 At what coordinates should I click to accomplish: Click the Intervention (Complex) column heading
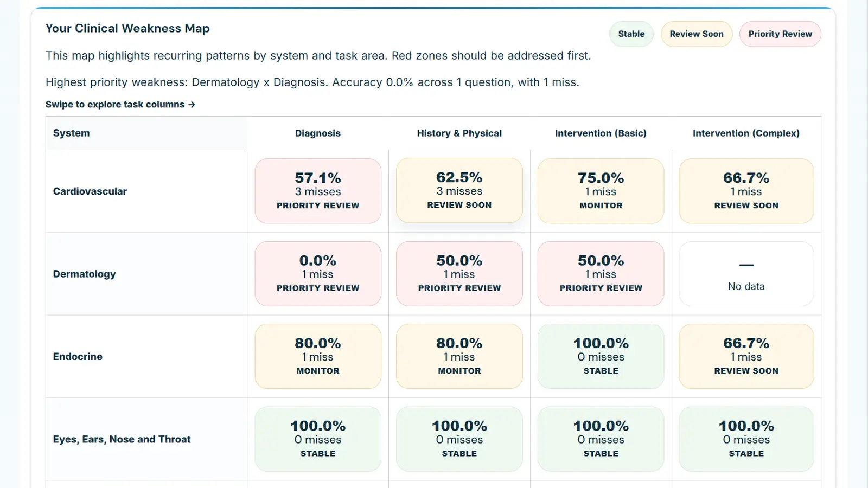pyautogui.click(x=746, y=133)
